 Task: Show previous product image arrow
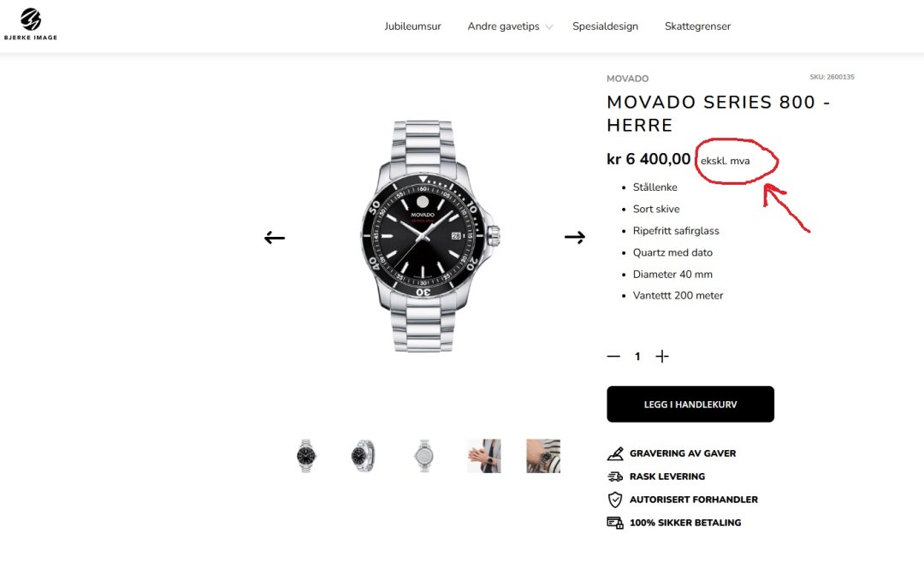click(275, 238)
